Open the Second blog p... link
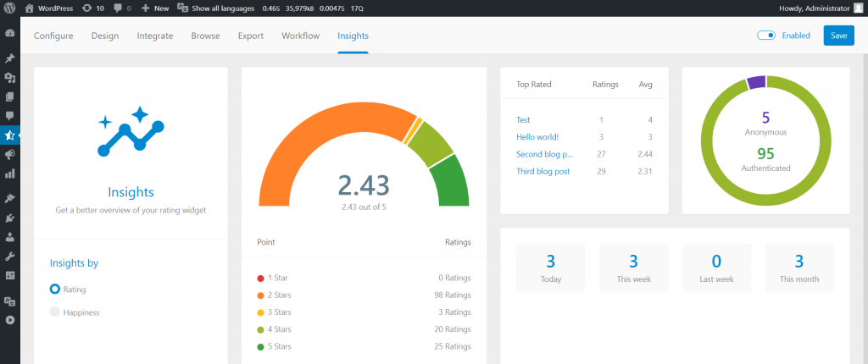Image resolution: width=868 pixels, height=364 pixels. click(x=545, y=154)
